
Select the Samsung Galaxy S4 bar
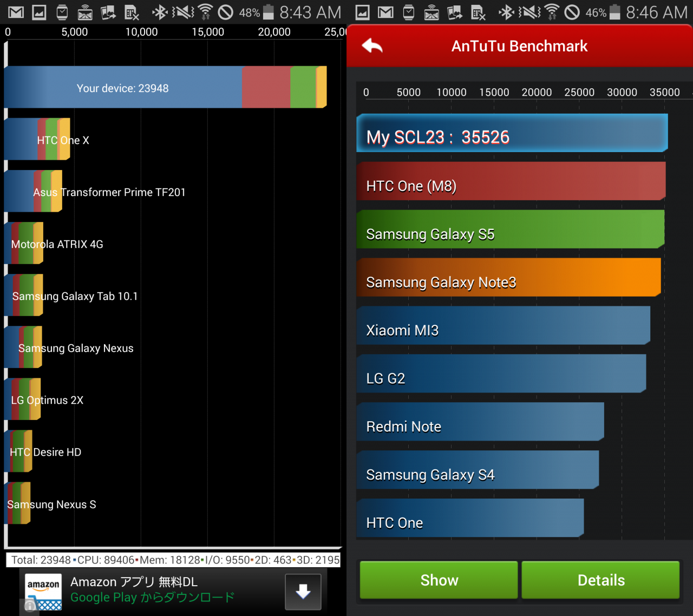(x=478, y=470)
